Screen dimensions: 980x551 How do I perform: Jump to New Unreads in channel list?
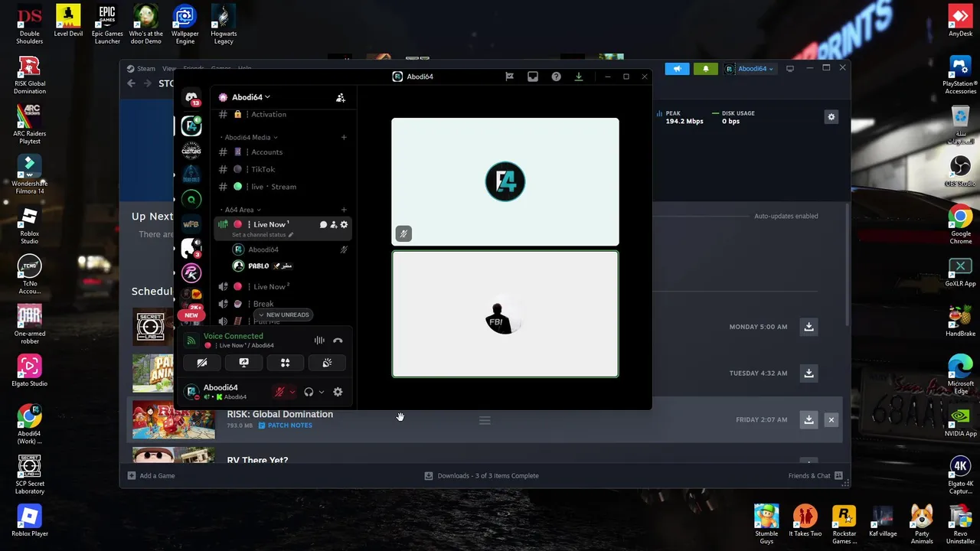pos(284,315)
